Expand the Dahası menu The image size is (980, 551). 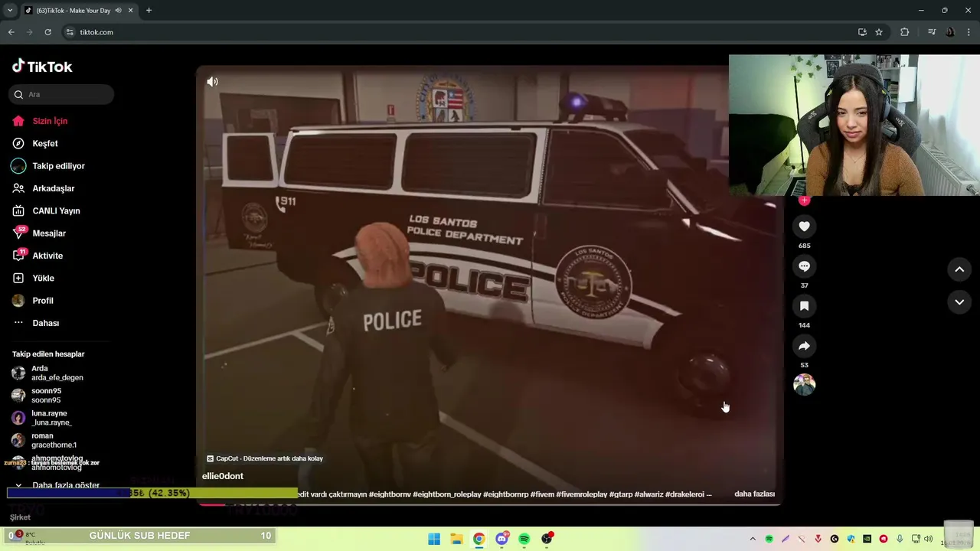(x=45, y=323)
